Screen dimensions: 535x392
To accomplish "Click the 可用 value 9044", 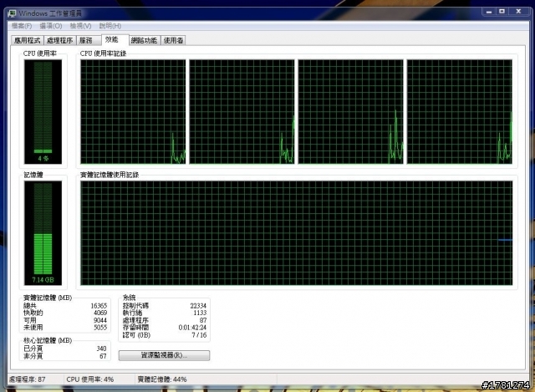I will pyautogui.click(x=100, y=320).
